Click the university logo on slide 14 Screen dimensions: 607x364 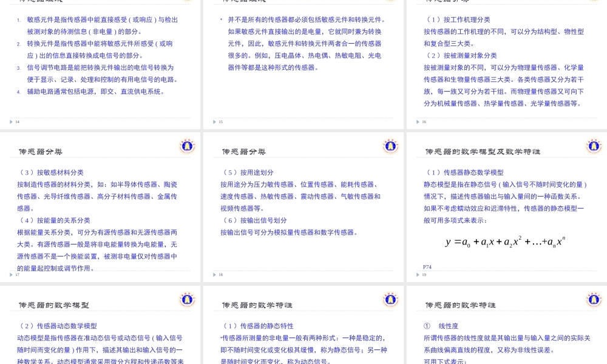187,1
